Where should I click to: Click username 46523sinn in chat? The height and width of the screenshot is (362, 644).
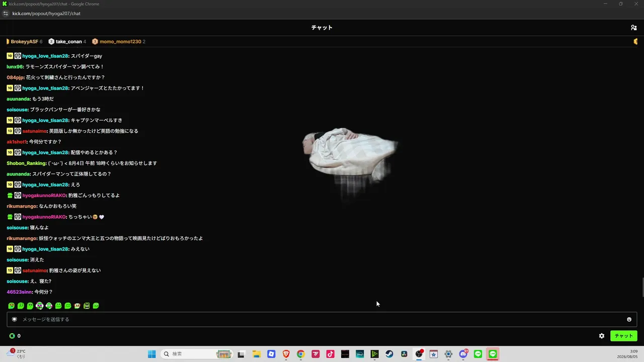pos(20,292)
